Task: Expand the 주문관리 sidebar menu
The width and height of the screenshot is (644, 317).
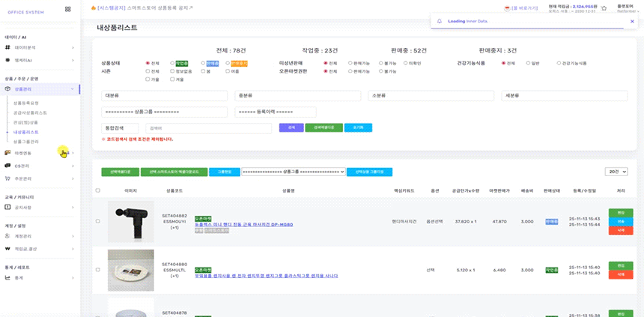Action: point(39,178)
